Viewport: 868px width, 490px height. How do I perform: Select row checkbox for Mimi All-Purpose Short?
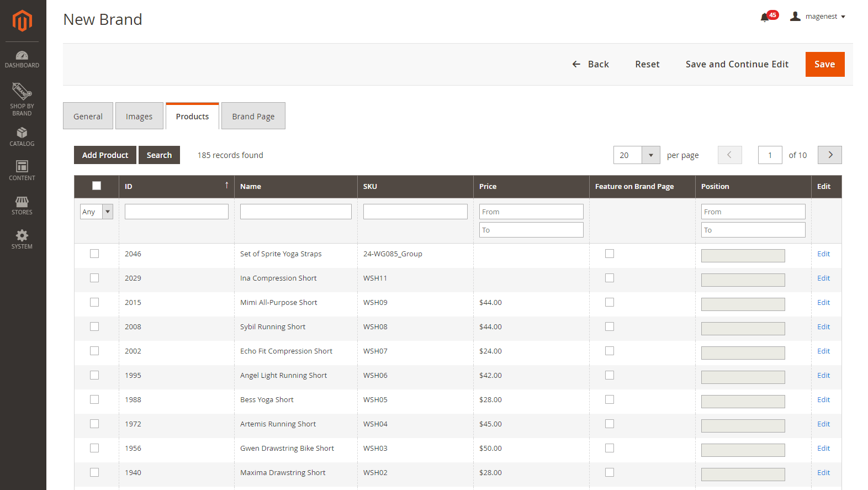[x=94, y=302]
